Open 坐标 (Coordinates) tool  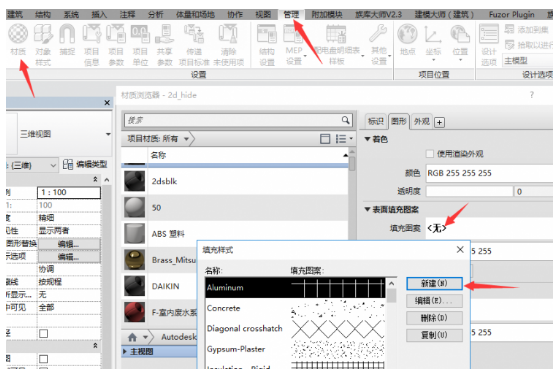click(433, 42)
